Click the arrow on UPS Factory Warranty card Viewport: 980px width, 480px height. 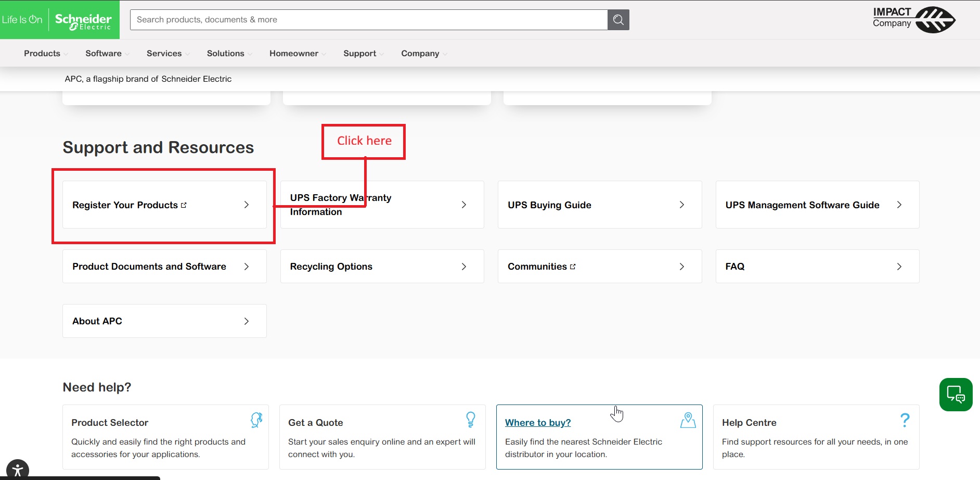click(464, 205)
